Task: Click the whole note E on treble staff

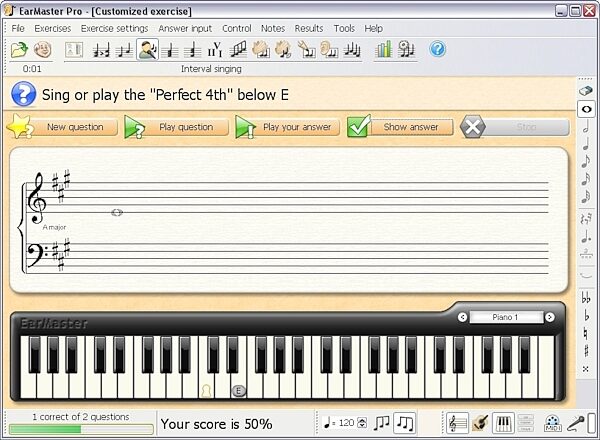Action: pos(117,212)
